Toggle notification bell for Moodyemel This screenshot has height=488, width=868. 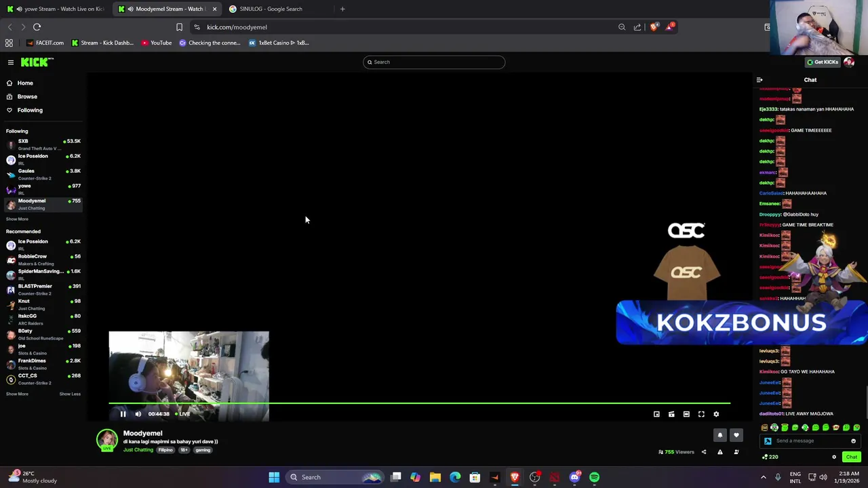(720, 435)
